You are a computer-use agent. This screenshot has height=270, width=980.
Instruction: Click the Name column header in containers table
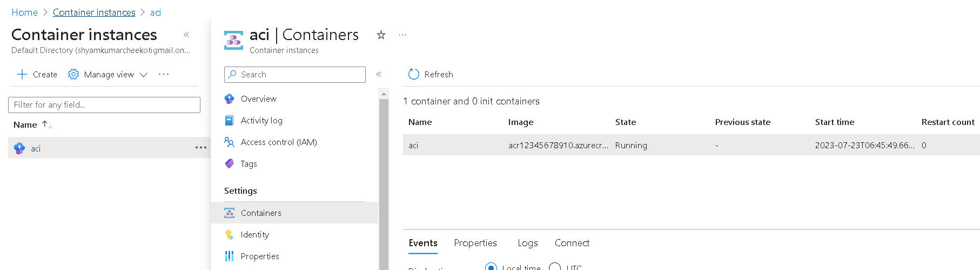(420, 122)
